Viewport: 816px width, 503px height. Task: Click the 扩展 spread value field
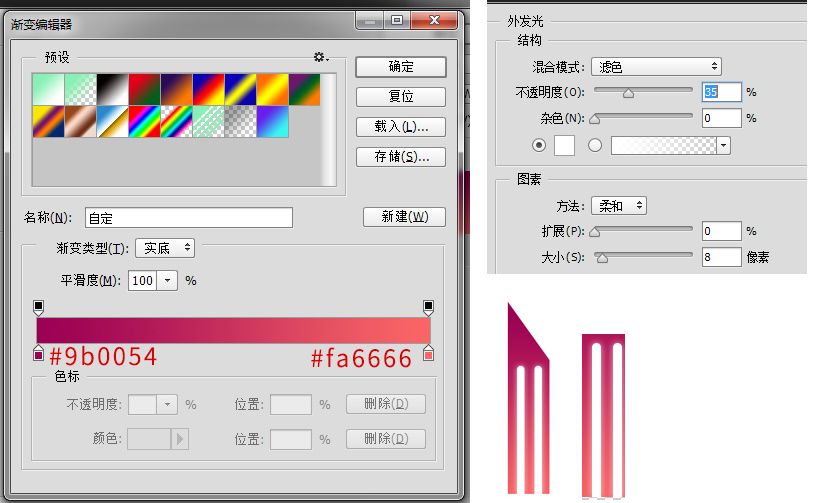point(721,231)
